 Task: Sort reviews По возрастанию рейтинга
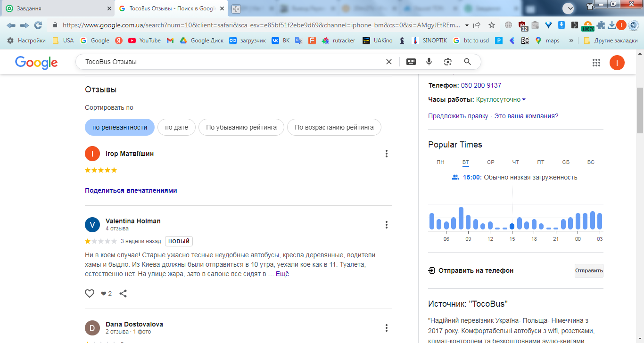click(334, 127)
